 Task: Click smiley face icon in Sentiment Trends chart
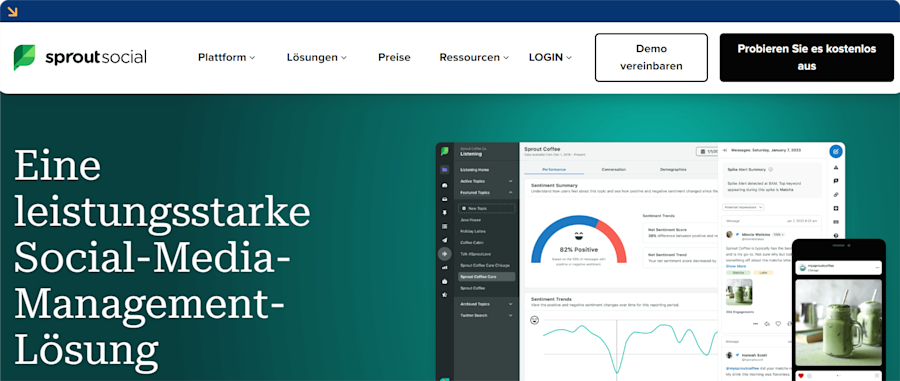coord(534,320)
